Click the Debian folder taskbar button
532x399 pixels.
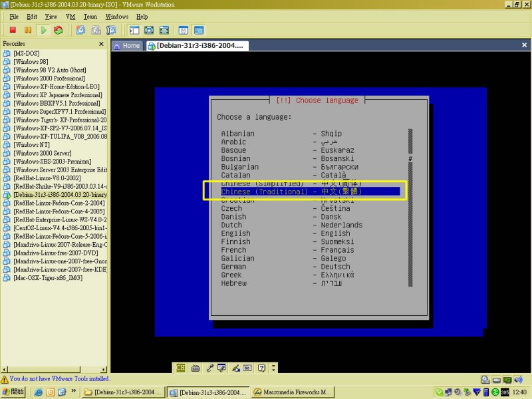click(123, 392)
